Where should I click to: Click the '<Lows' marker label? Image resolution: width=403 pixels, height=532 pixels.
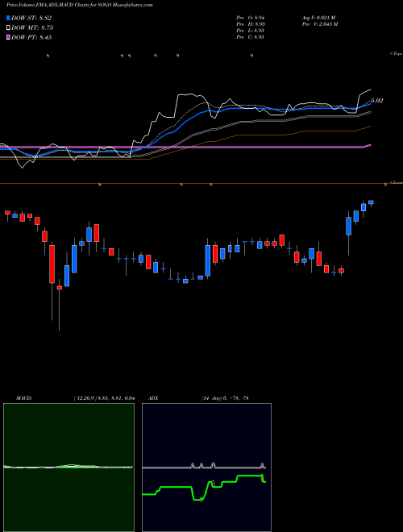pyautogui.click(x=397, y=182)
